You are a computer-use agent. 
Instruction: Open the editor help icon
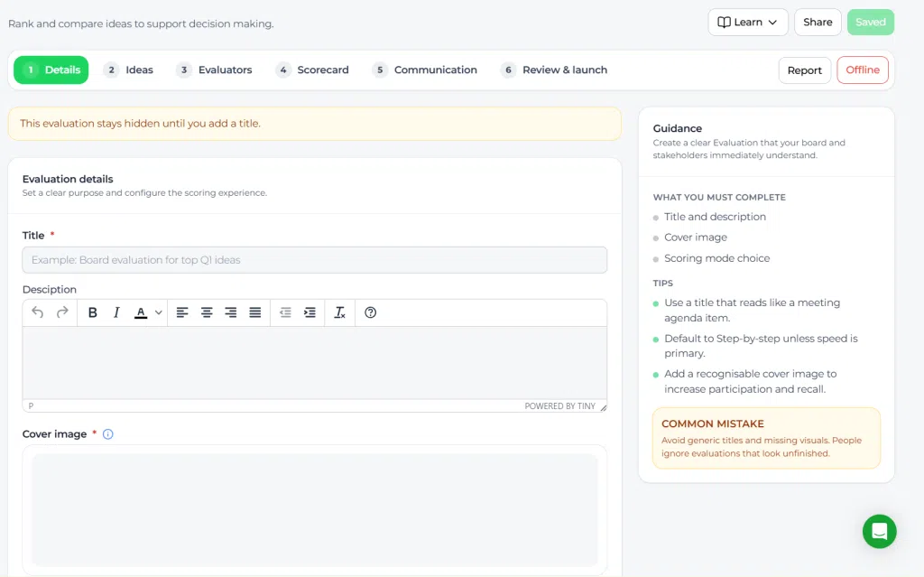coord(370,312)
